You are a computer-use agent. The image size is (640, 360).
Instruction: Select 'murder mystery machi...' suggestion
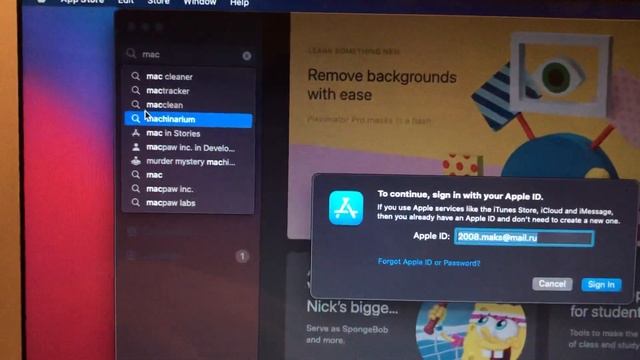pos(188,162)
